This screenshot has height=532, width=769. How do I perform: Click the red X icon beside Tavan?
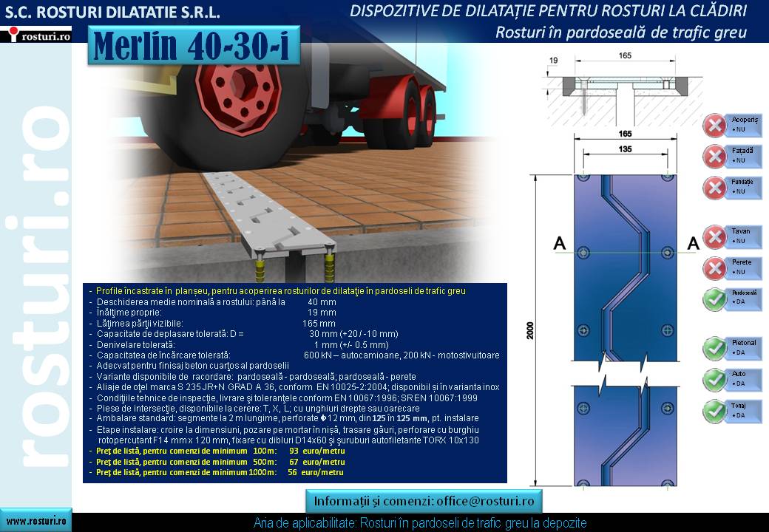[715, 237]
